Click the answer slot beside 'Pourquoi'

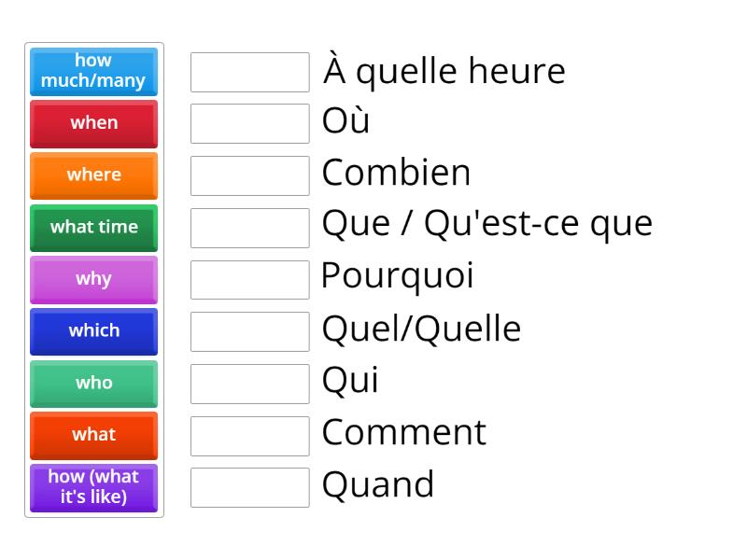click(x=248, y=277)
